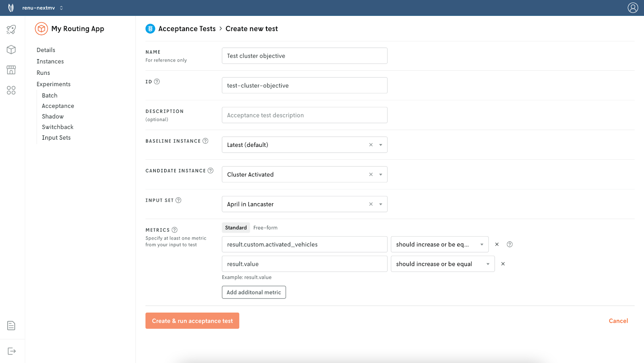Open the rocket icon in sidebar
This screenshot has height=363, width=644.
pyautogui.click(x=11, y=29)
